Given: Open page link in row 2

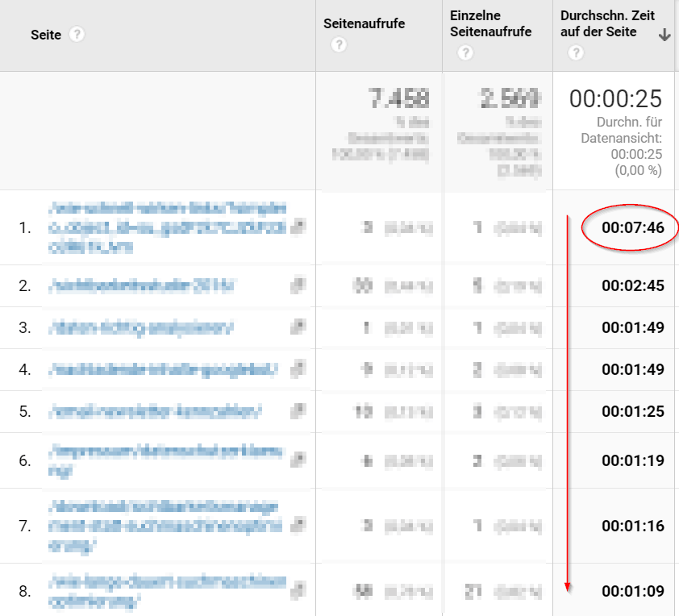Looking at the screenshot, I should pyautogui.click(x=141, y=286).
